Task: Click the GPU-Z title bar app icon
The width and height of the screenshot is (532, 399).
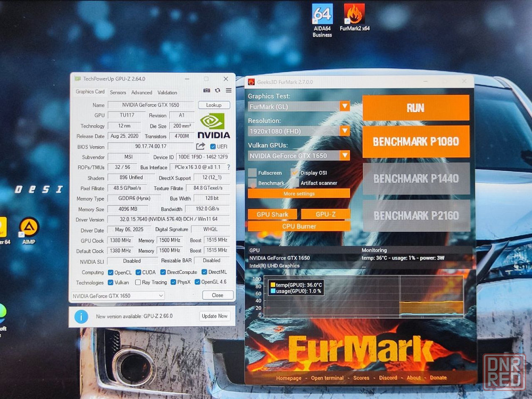Action: (77, 79)
